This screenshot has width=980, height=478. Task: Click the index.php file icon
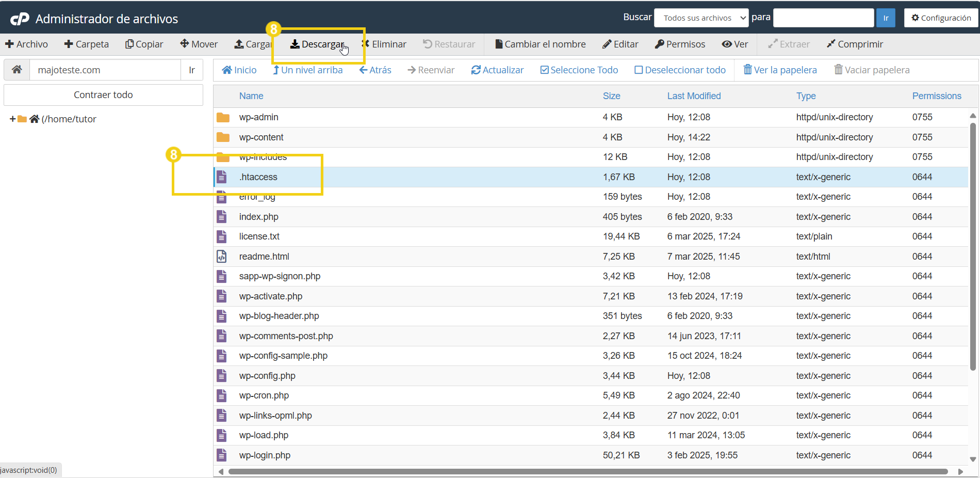[222, 217]
